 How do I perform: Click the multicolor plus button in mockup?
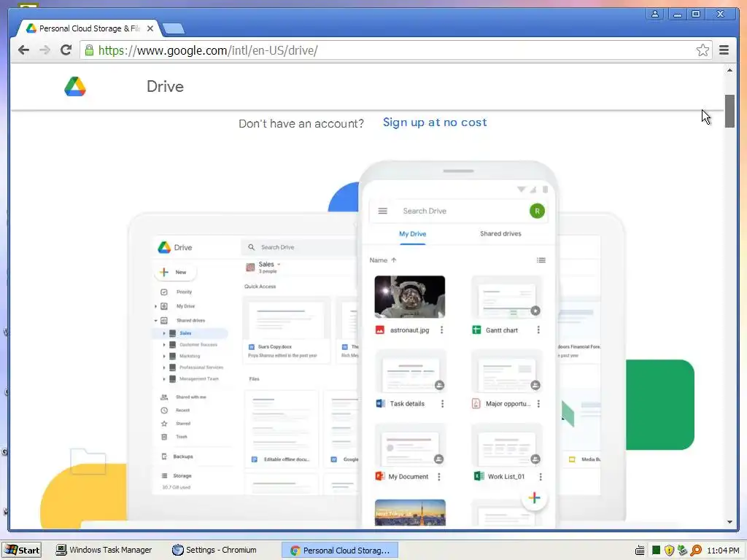point(534,498)
